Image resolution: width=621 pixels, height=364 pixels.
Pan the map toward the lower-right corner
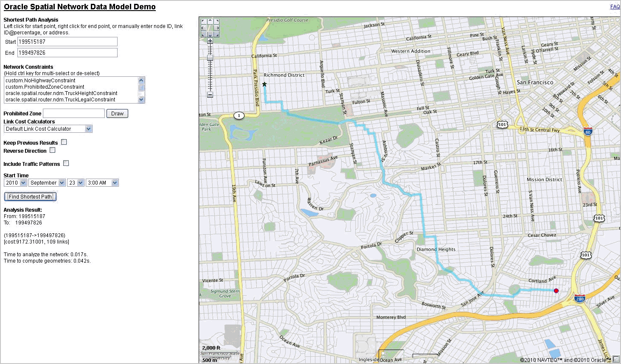coord(216,34)
